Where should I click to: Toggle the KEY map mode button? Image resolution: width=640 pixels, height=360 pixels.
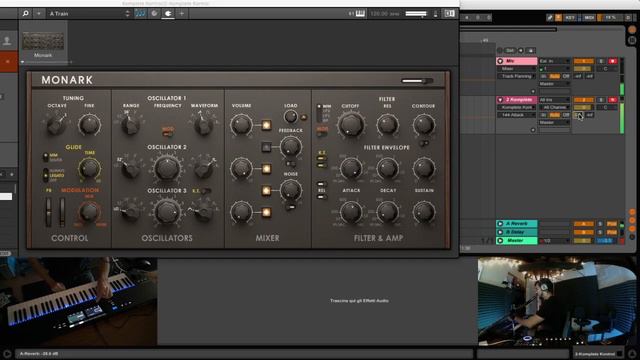click(570, 18)
